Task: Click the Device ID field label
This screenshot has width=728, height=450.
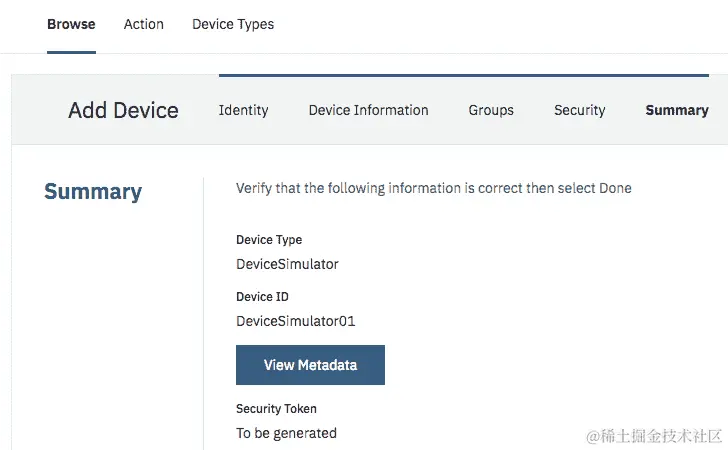Action: tap(262, 297)
